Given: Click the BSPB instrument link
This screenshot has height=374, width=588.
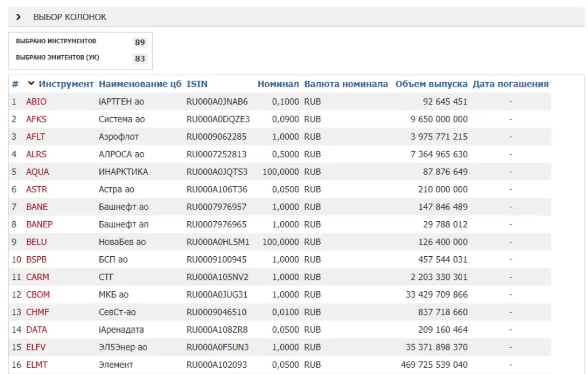Looking at the screenshot, I should 36,260.
